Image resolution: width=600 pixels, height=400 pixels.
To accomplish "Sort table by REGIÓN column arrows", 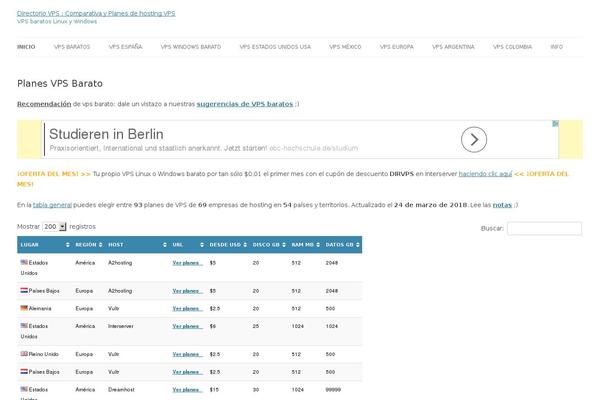I will (x=101, y=245).
